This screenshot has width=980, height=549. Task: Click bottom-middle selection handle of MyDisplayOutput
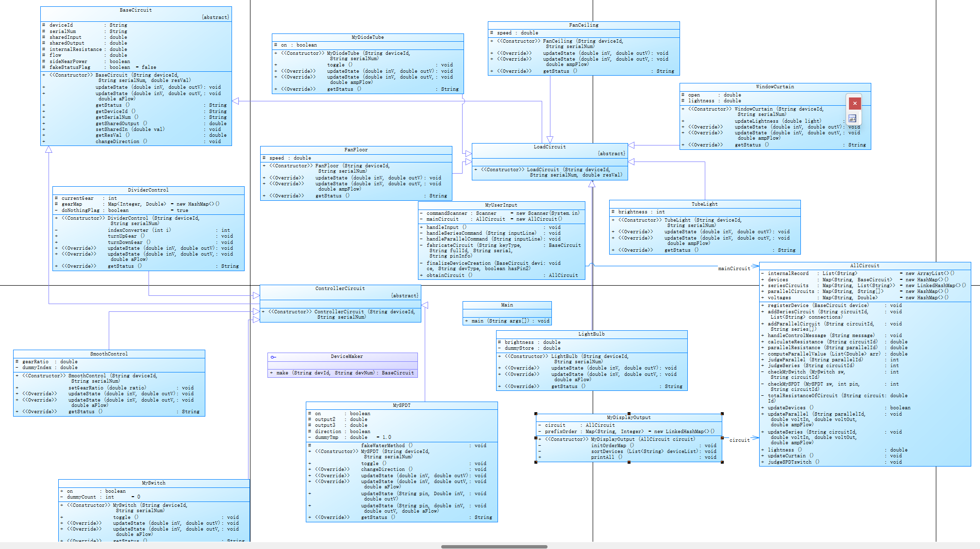pyautogui.click(x=629, y=462)
